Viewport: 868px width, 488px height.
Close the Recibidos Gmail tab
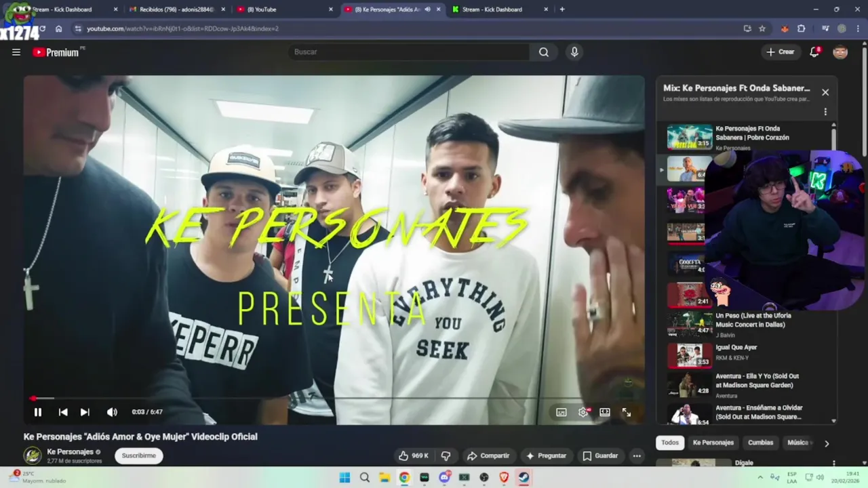(x=223, y=9)
